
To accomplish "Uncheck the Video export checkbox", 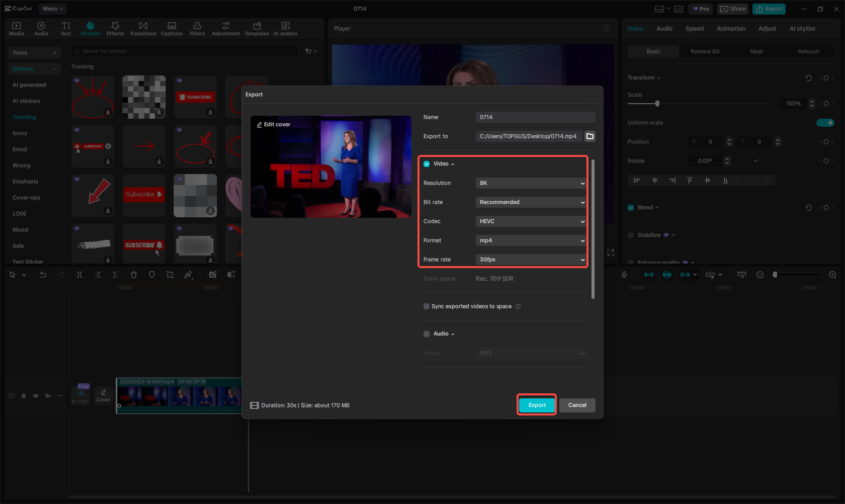I will click(x=426, y=163).
